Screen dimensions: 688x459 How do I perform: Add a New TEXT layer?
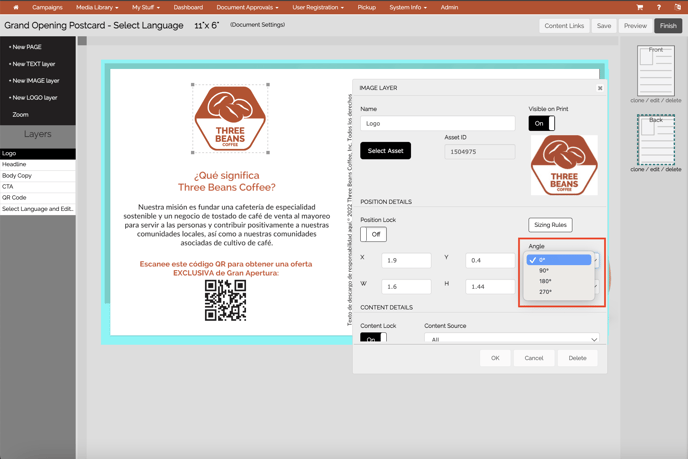(x=32, y=64)
